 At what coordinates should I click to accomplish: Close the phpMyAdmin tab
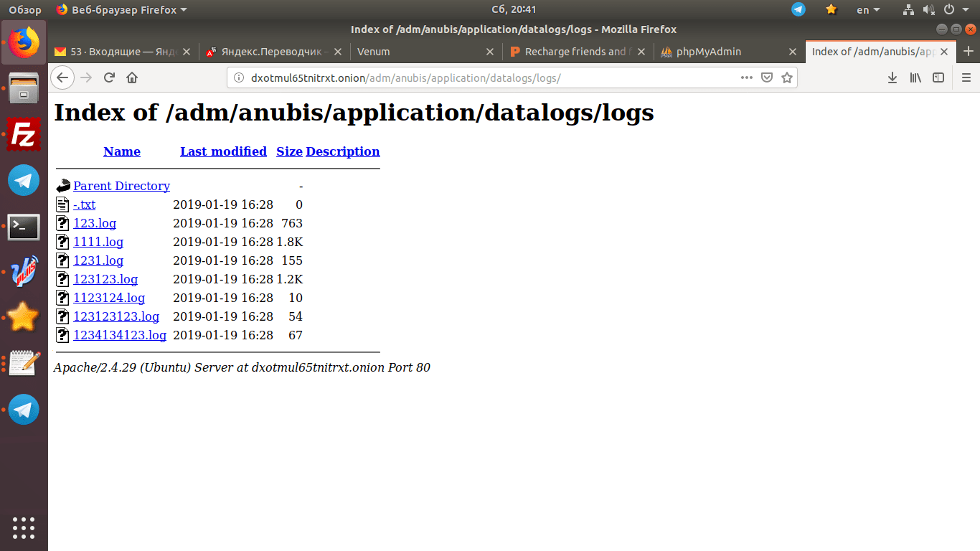(x=793, y=52)
